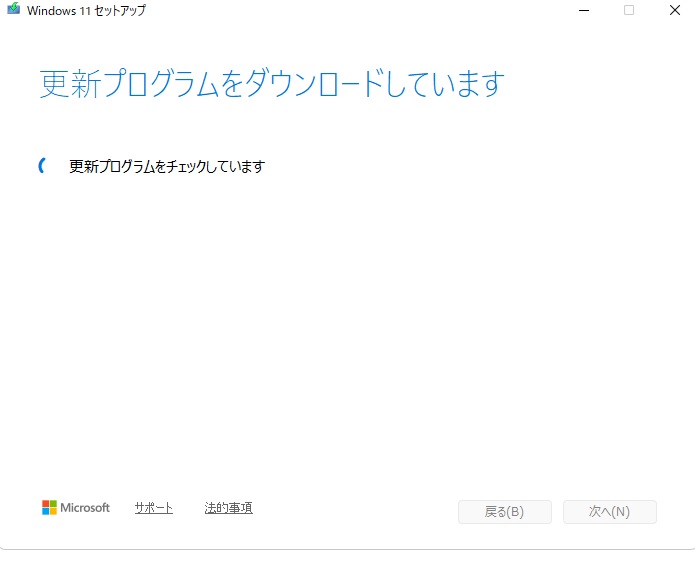Click the status text 更新プログラムをチェックしています
The width and height of the screenshot is (695, 561).
point(166,167)
